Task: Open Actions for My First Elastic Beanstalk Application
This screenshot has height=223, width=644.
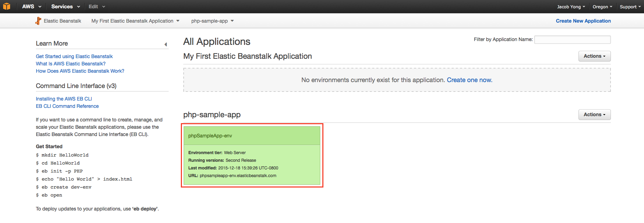Action: [595, 56]
